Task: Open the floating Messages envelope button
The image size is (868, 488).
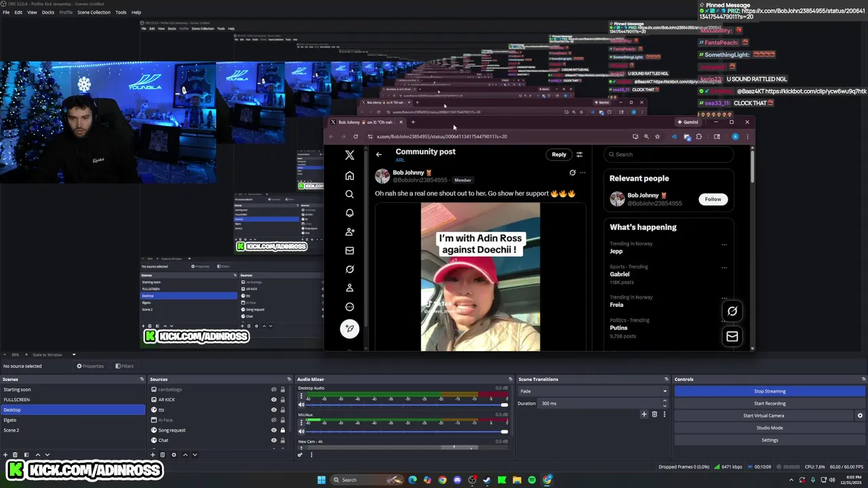Action: (732, 336)
